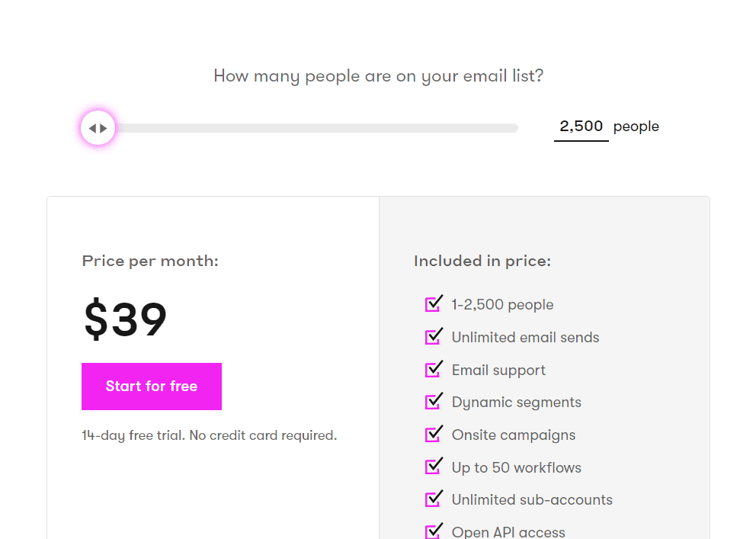Click the checkmark icon beside Up to 50 workflows
The image size is (756, 539).
[x=434, y=467]
